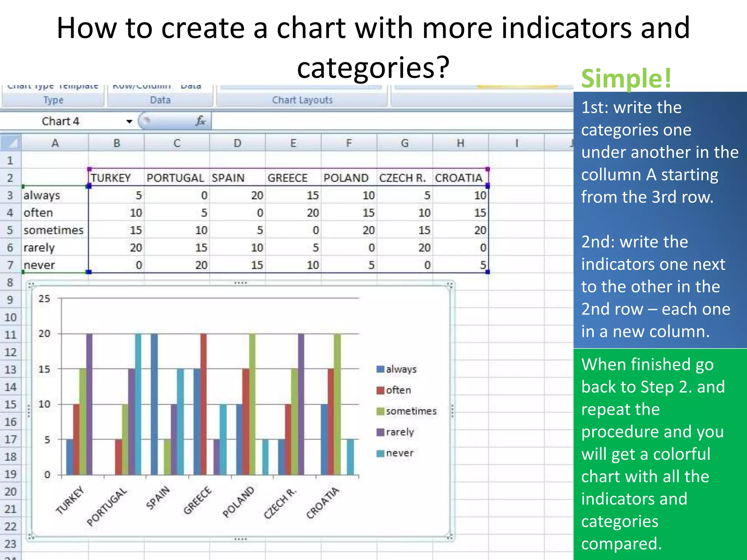Click the right-middle chart border handle
Screen dimensions: 747x560
click(x=452, y=411)
